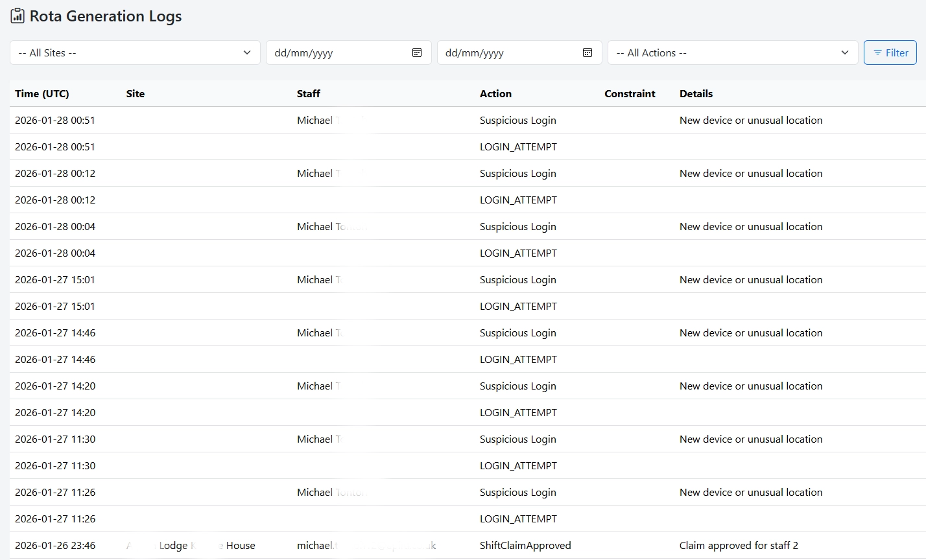Click the Filter button
The width and height of the screenshot is (926, 560).
click(890, 52)
